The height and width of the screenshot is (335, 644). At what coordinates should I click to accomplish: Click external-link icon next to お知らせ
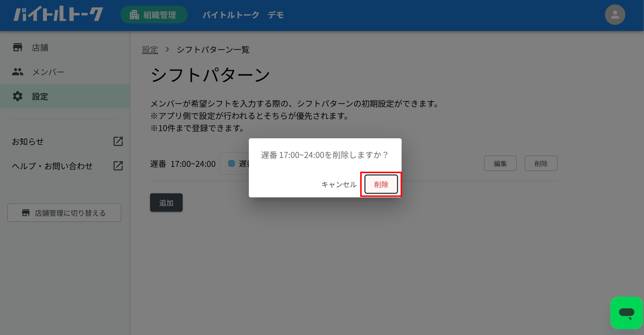tap(118, 141)
